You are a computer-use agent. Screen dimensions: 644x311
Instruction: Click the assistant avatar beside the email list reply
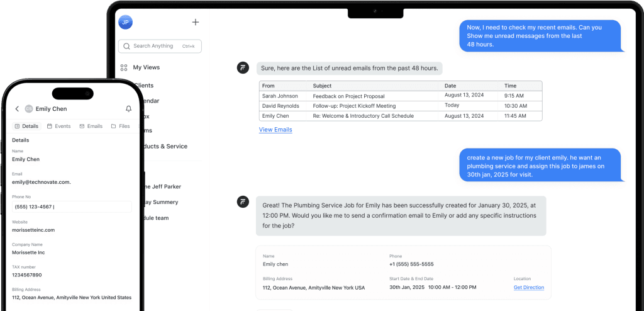point(243,68)
